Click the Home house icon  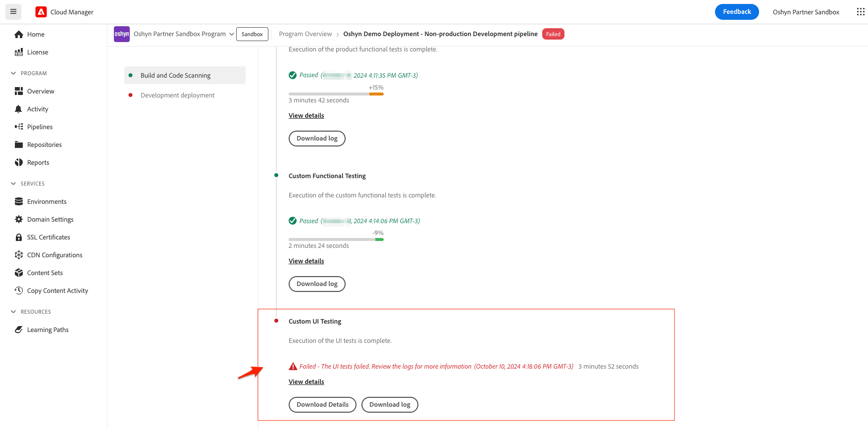[19, 34]
